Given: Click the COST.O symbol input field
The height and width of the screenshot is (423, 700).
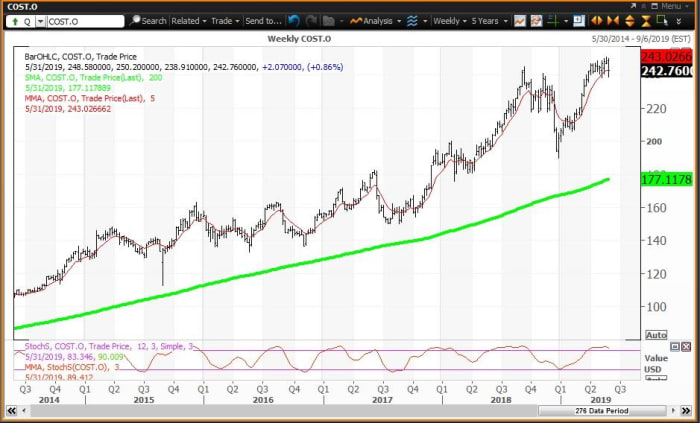Looking at the screenshot, I should 85,21.
